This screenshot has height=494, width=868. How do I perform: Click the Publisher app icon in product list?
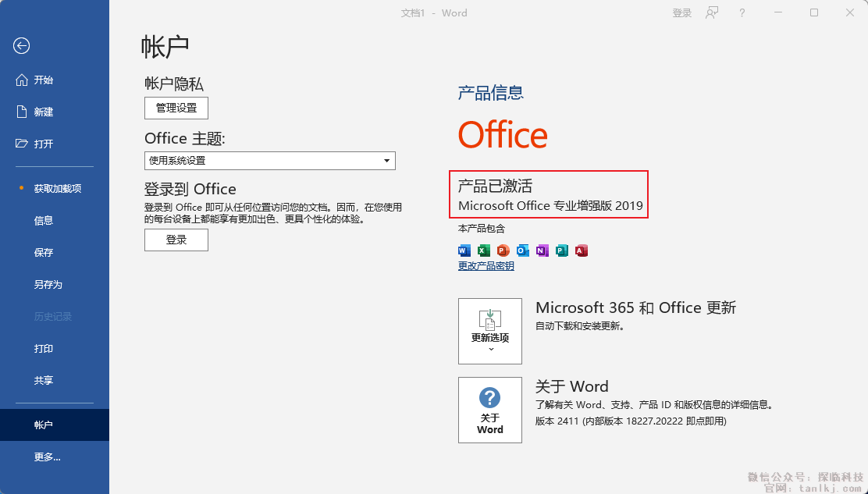click(562, 251)
